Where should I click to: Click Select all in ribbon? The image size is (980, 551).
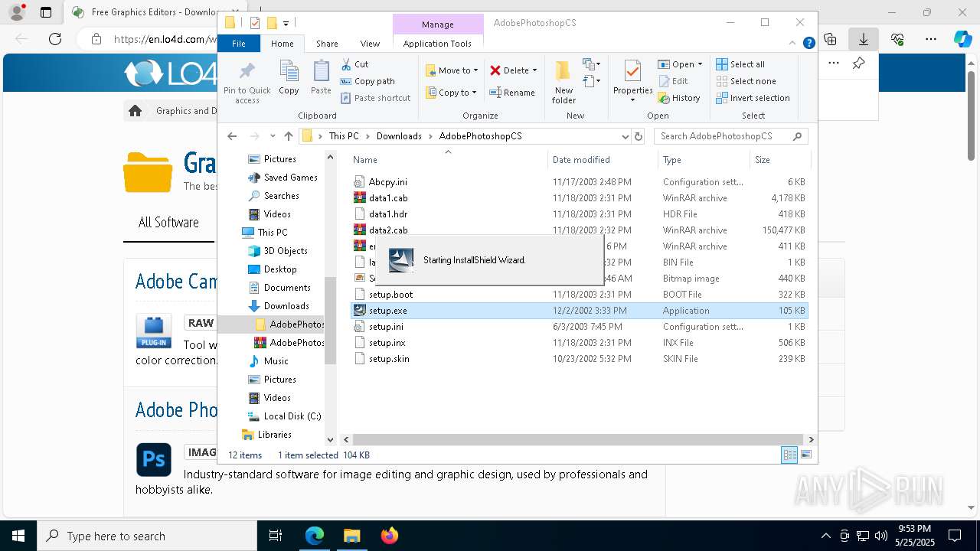tap(740, 64)
